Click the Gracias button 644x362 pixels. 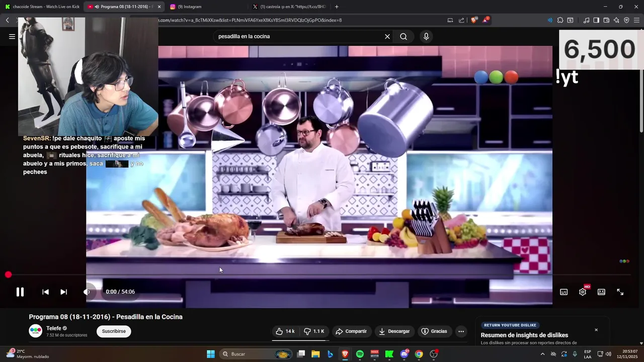(434, 331)
